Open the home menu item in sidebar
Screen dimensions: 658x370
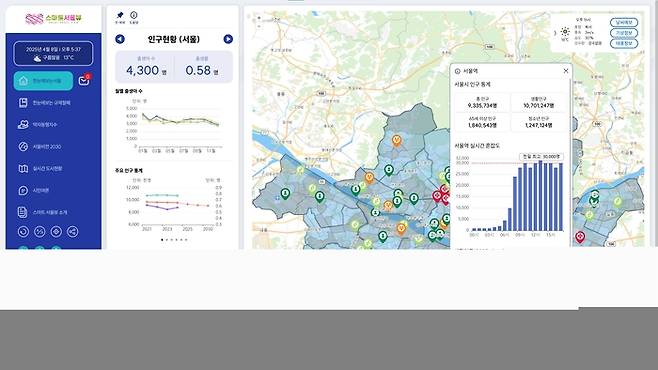click(x=43, y=81)
